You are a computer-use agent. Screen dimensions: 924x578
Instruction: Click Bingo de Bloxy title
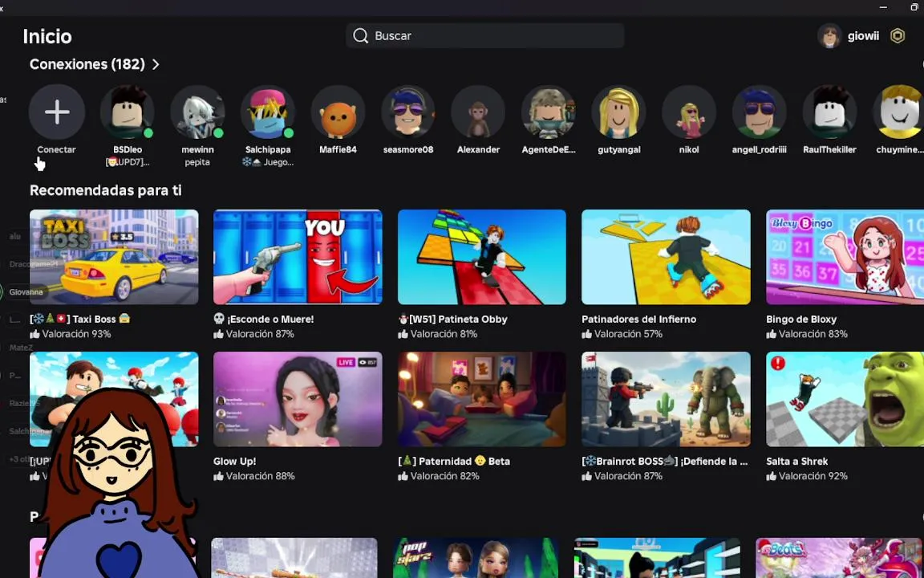[x=801, y=319]
